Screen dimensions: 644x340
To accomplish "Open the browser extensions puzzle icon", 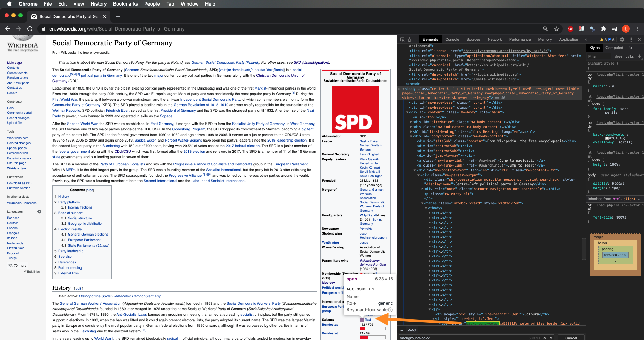I will [x=603, y=29].
